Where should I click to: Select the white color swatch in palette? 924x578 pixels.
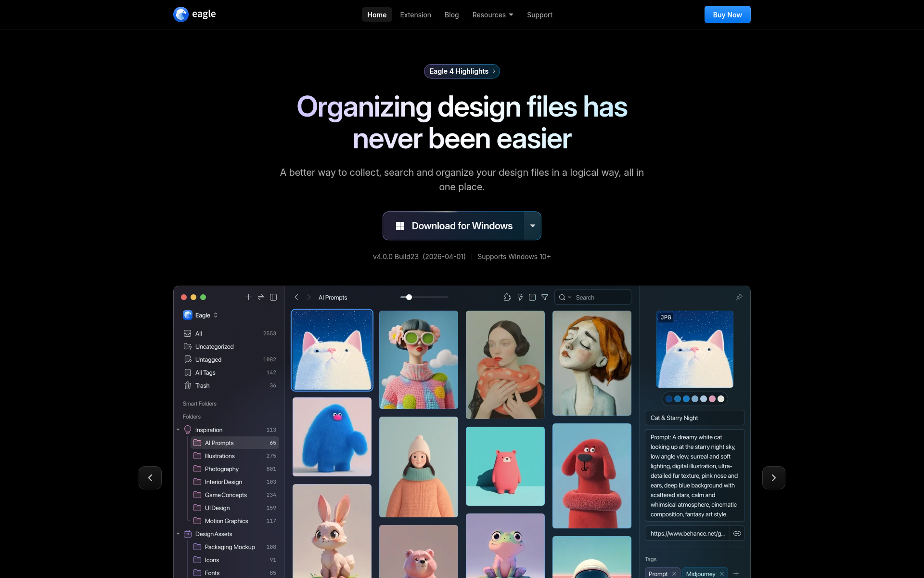coord(721,399)
